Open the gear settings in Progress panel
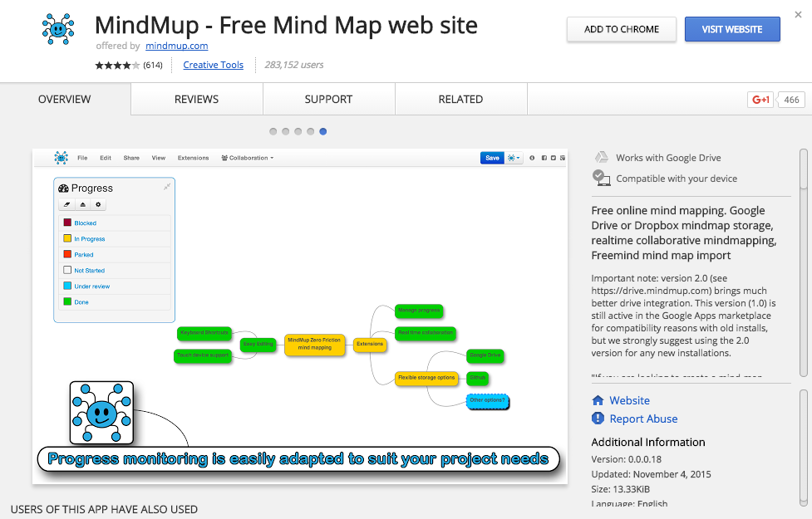Image resolution: width=812 pixels, height=519 pixels. click(98, 204)
